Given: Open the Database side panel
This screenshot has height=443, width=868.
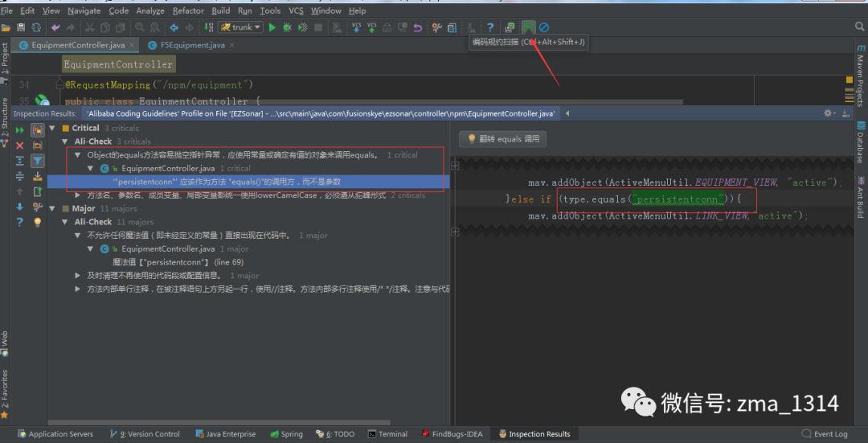Looking at the screenshot, I should tap(860, 142).
